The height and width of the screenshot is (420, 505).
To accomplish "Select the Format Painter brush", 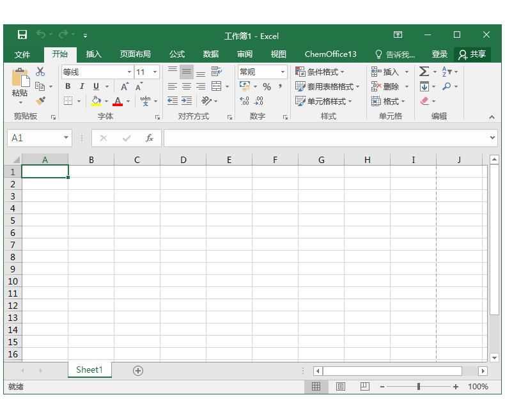I will pos(40,101).
